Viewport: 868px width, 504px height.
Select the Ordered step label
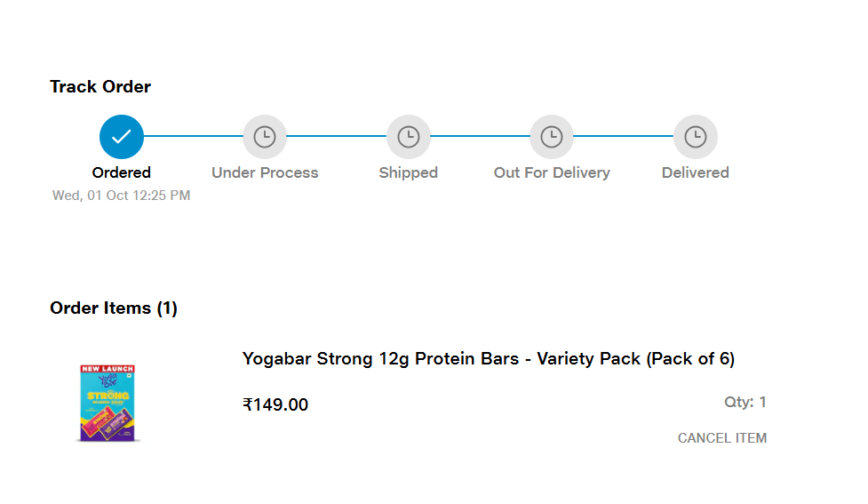coord(122,172)
